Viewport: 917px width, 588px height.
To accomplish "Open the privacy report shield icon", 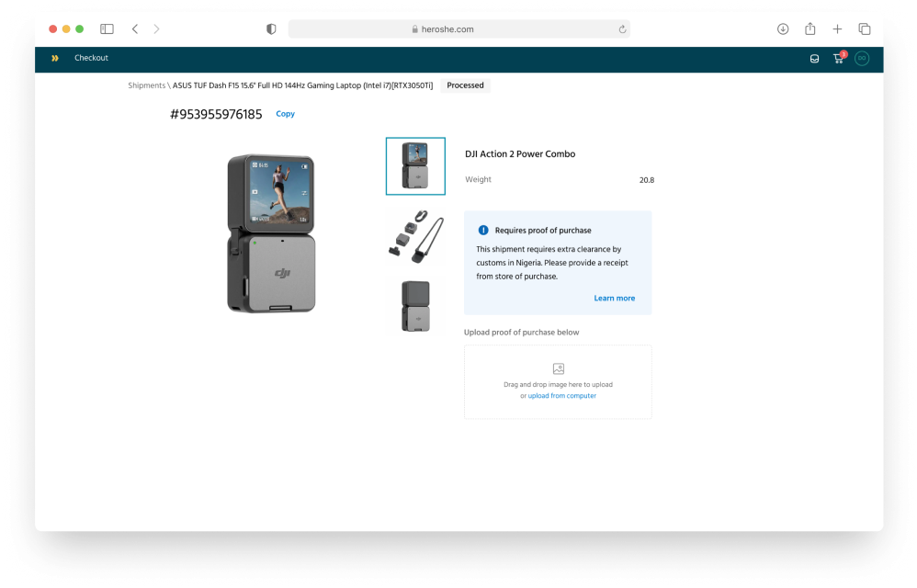I will tap(271, 29).
